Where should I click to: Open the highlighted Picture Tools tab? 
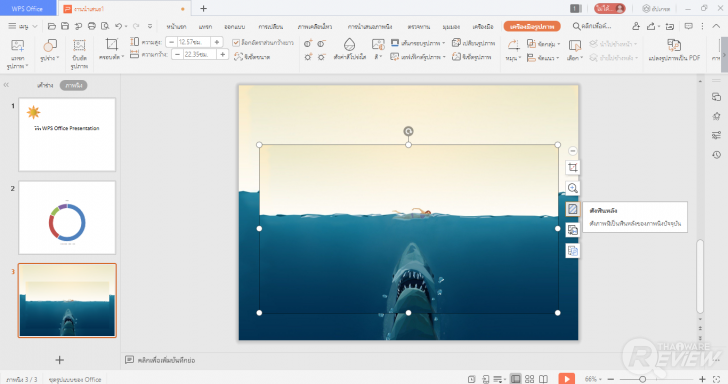[x=532, y=26]
